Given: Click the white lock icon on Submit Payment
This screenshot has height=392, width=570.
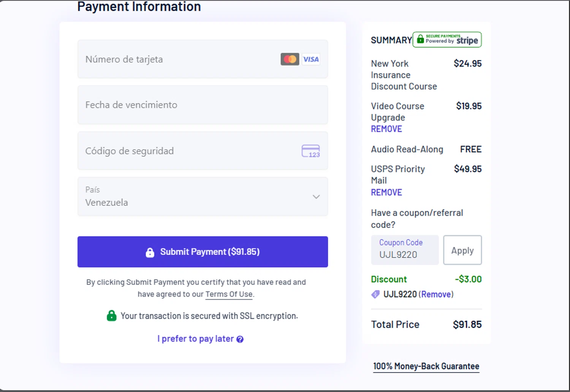Looking at the screenshot, I should (150, 252).
